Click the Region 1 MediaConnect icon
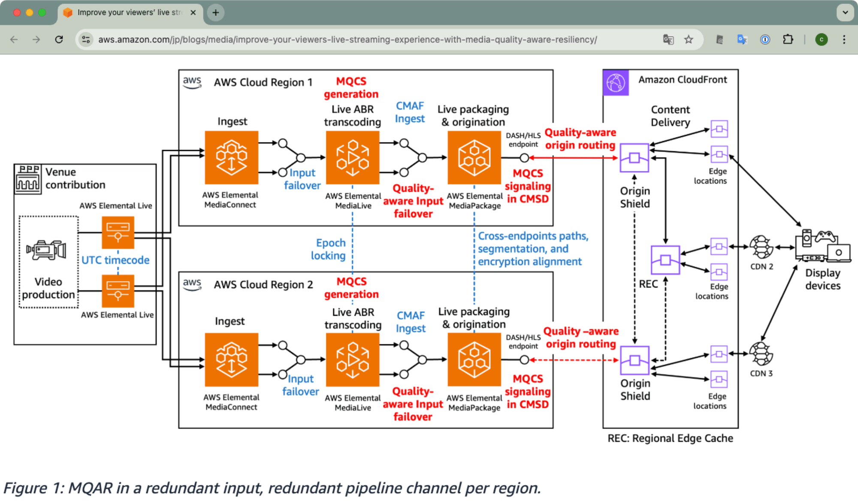858x504 pixels. point(232,157)
